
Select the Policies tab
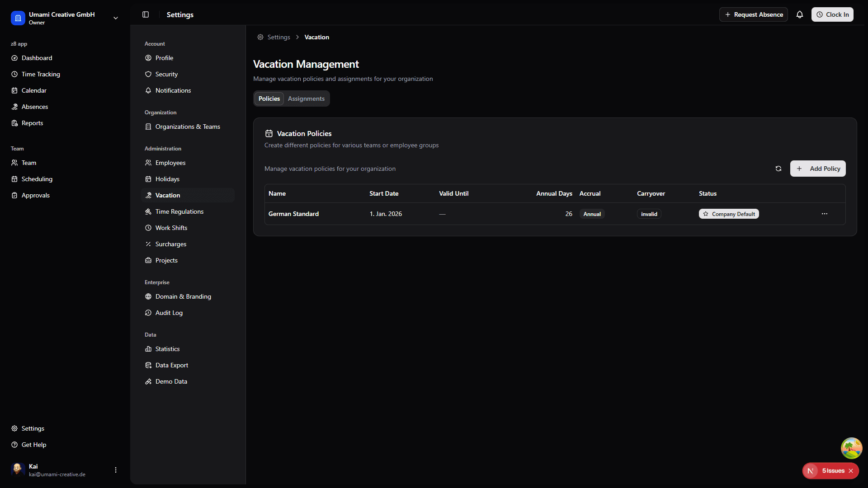click(x=269, y=99)
